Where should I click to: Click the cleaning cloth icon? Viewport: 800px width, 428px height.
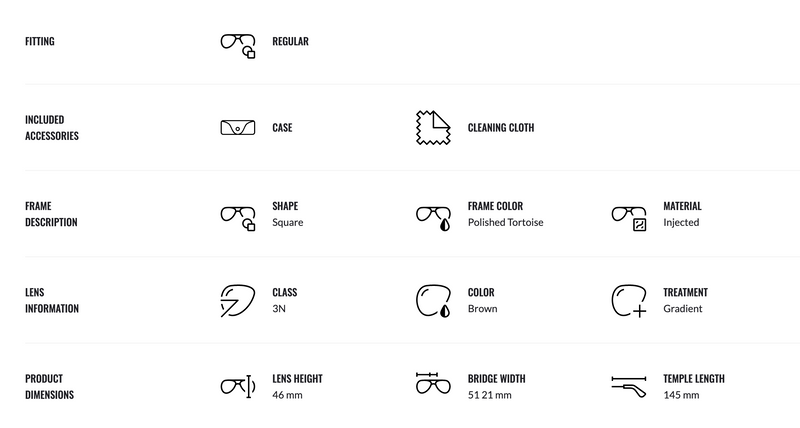click(x=432, y=128)
